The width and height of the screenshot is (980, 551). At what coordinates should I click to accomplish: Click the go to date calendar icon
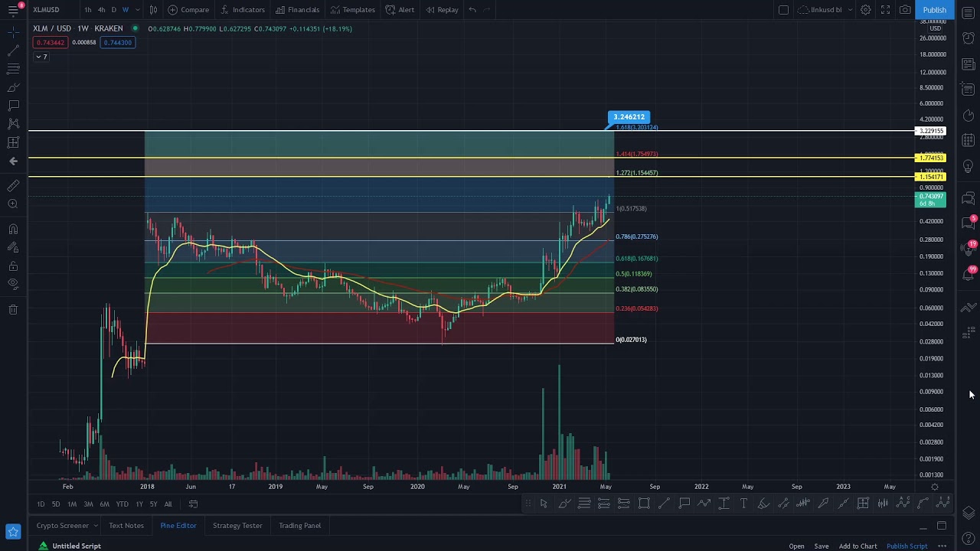(x=193, y=504)
